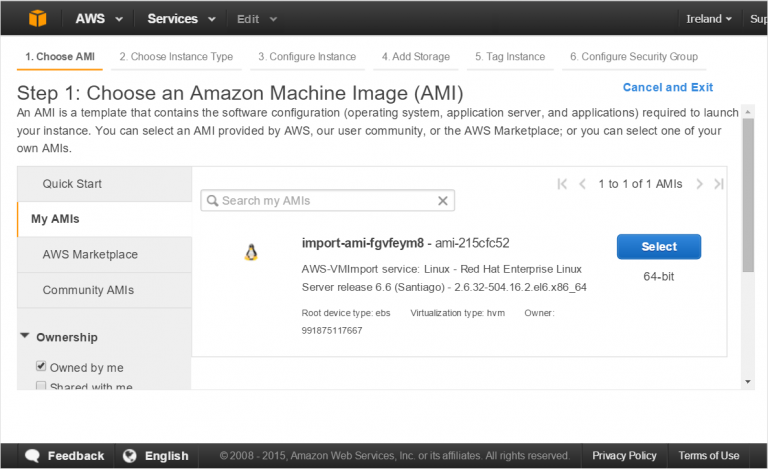This screenshot has width=768, height=469.
Task: Click the Search my AMIs field
Action: (x=327, y=201)
